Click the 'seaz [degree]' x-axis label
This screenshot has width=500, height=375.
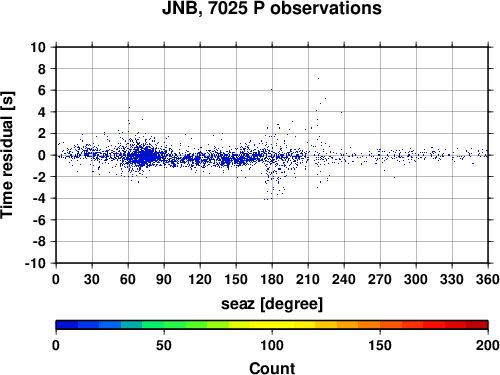pyautogui.click(x=272, y=304)
